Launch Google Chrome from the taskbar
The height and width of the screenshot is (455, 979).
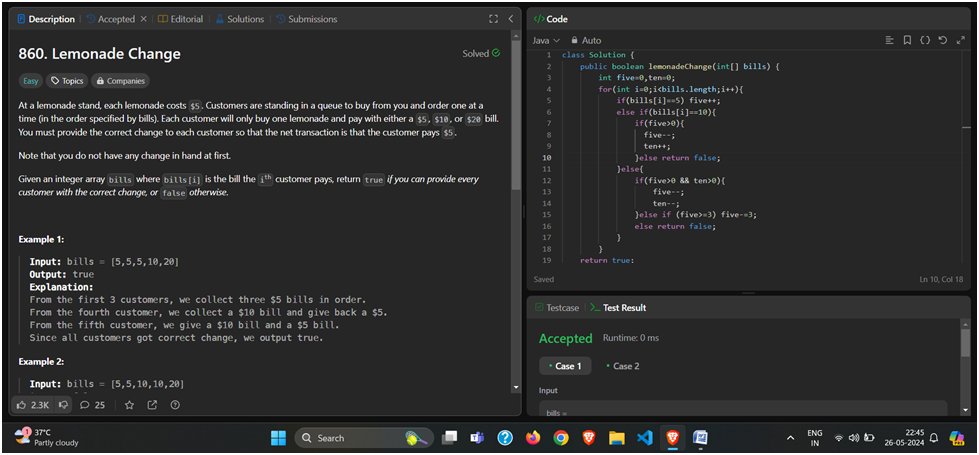coord(561,438)
